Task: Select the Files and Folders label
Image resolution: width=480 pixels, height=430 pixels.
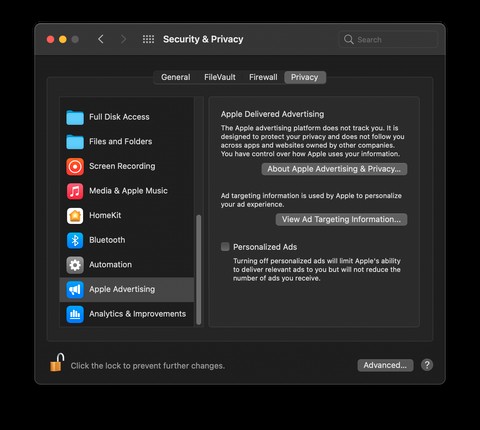Action: (x=121, y=142)
